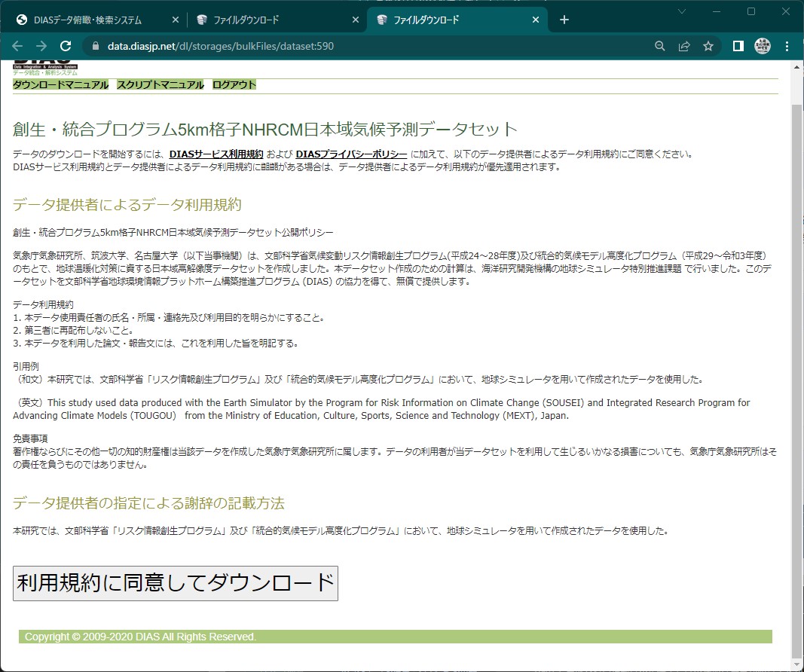Click the 引用例 label
This screenshot has height=672, width=804.
pyautogui.click(x=26, y=366)
